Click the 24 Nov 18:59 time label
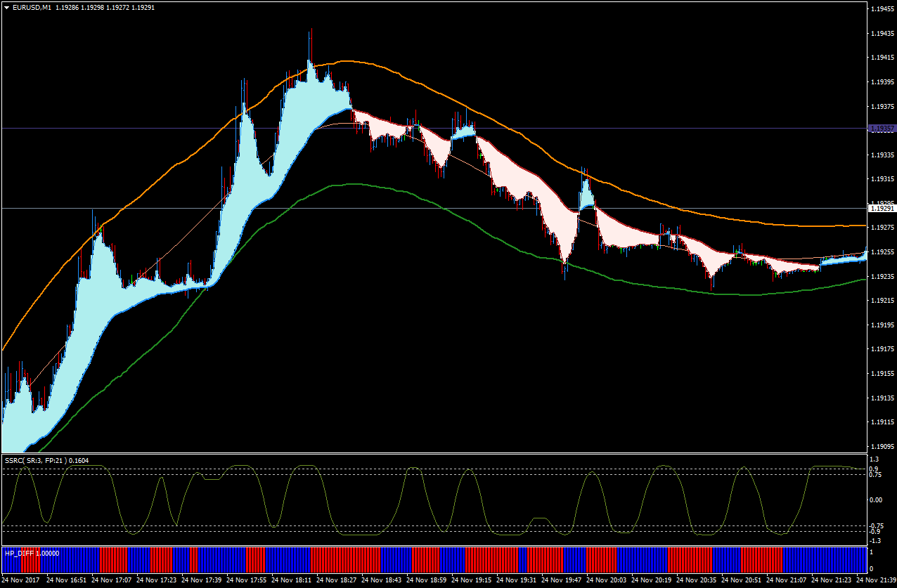Screen dimensions: 897x588 pyautogui.click(x=426, y=581)
